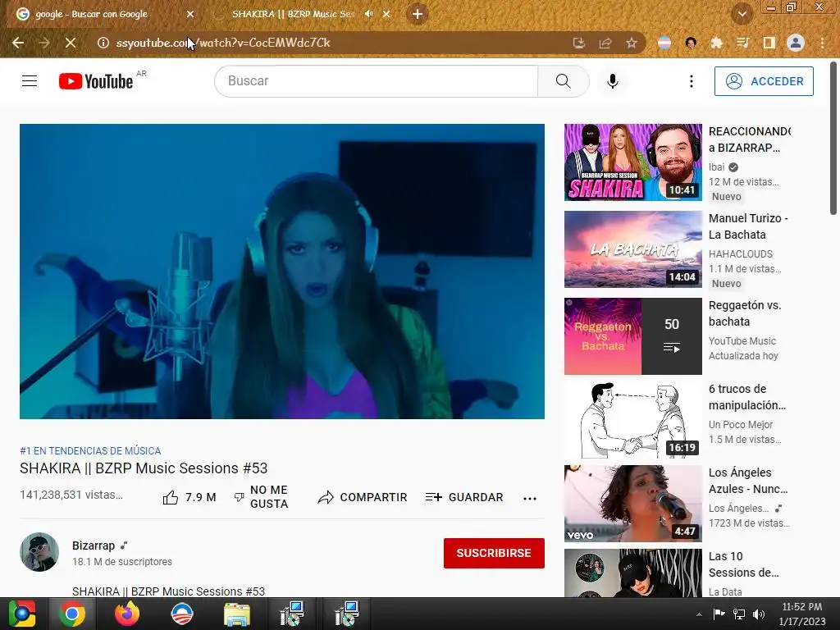
Task: Select the SHAKIRA BZRP Music Sessions tab
Action: coord(293,15)
